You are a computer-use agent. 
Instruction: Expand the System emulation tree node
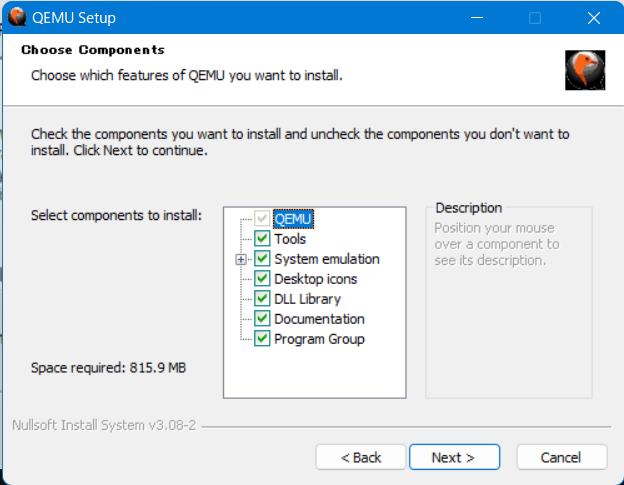pyautogui.click(x=241, y=259)
